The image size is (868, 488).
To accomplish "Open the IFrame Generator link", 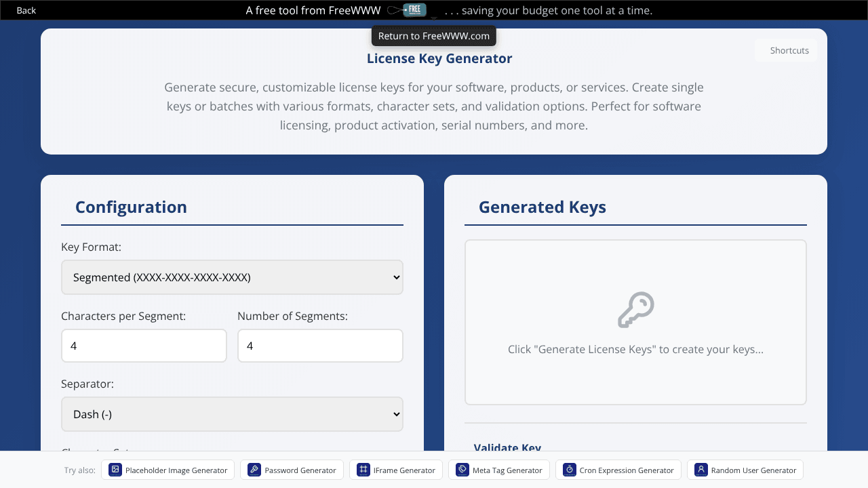I will 396,470.
